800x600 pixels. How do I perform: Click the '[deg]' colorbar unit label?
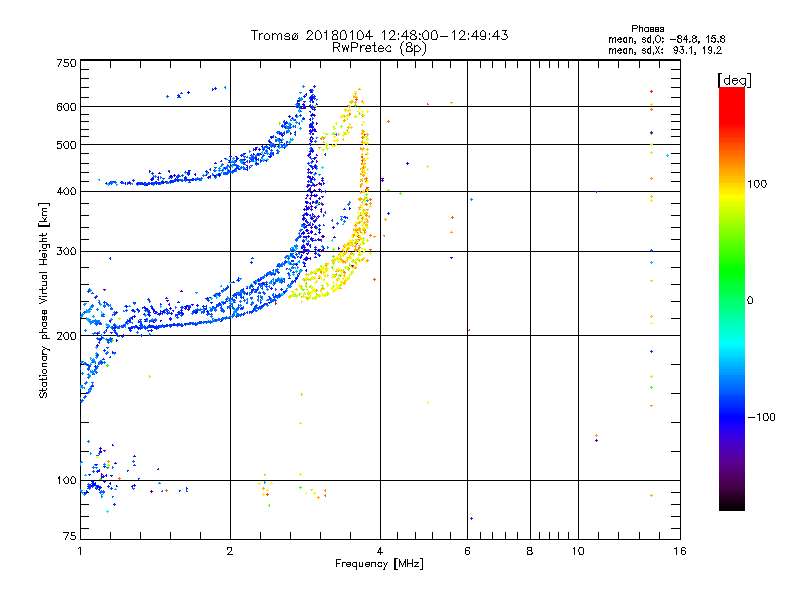click(734, 80)
